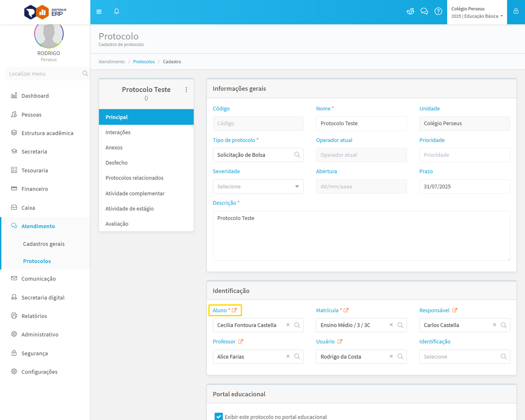This screenshot has width=525, height=420.
Task: Clear the Alice Farias professor field
Action: (x=288, y=356)
